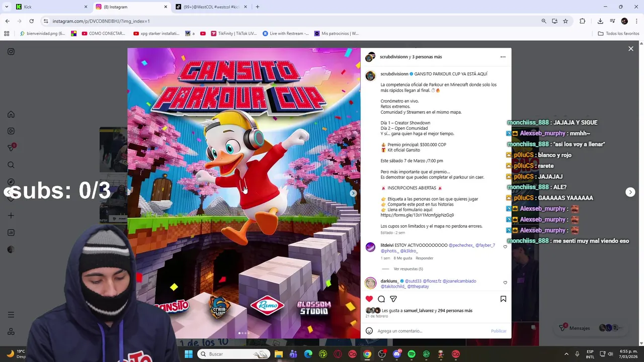This screenshot has width=644, height=362.
Task: Open Chrome downloads icon
Action: point(600,21)
